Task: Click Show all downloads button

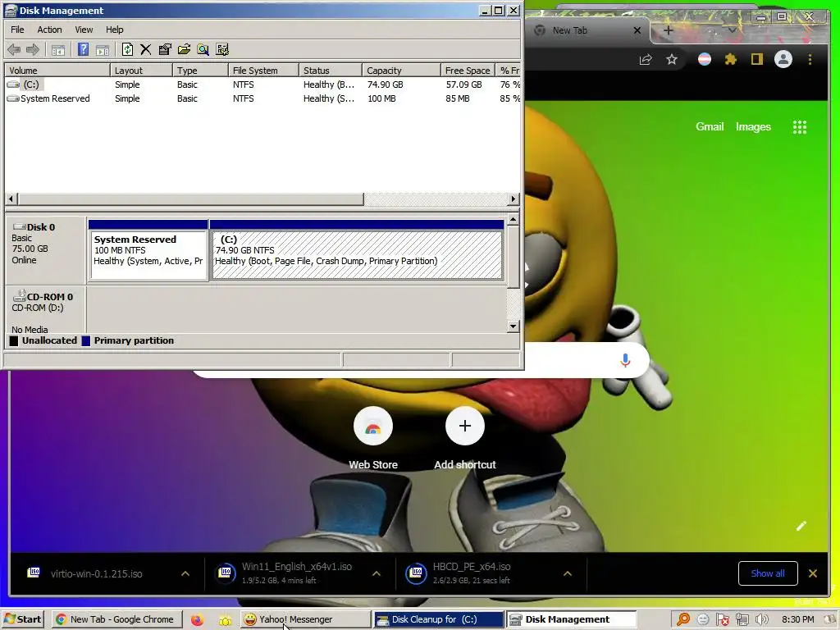Action: 768,573
